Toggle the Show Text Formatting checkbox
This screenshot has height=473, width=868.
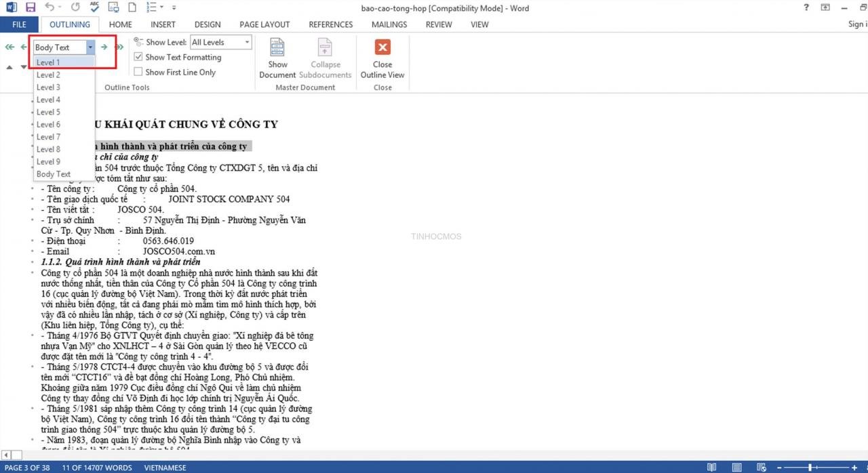(x=138, y=58)
